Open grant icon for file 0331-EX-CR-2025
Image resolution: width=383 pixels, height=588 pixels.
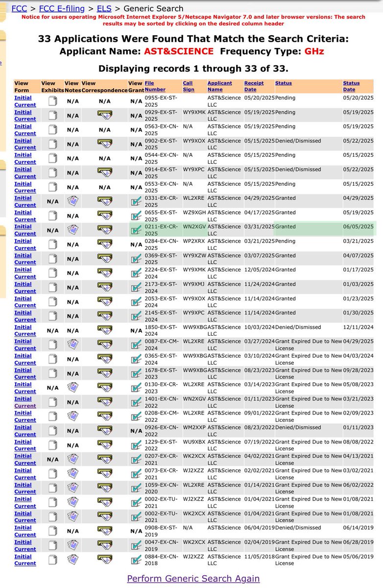(136, 201)
